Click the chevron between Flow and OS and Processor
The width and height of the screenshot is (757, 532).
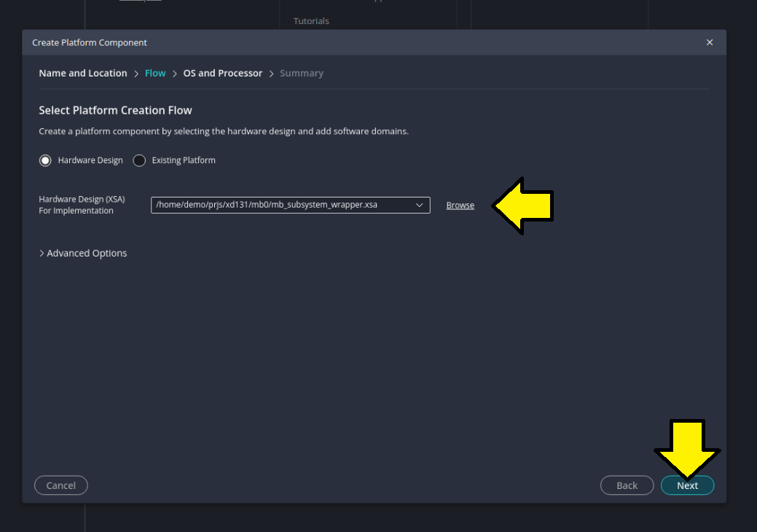coord(175,73)
